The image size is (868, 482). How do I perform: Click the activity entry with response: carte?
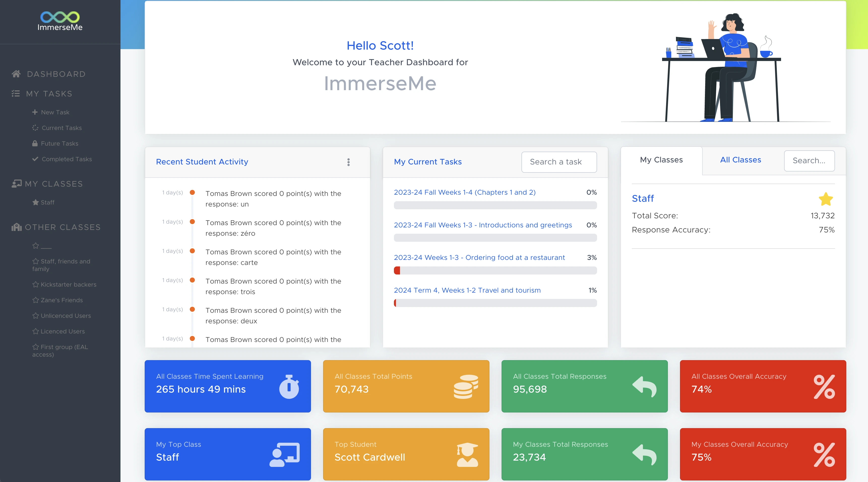(273, 257)
